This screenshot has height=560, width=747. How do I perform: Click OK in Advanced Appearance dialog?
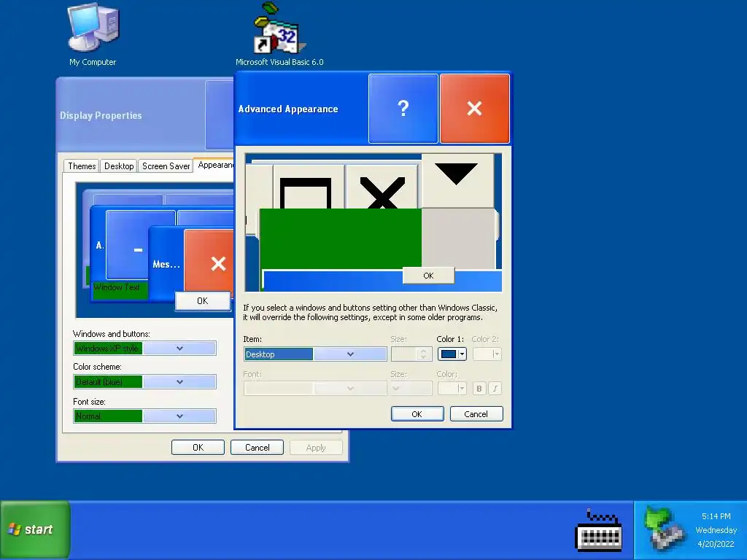[x=417, y=414]
